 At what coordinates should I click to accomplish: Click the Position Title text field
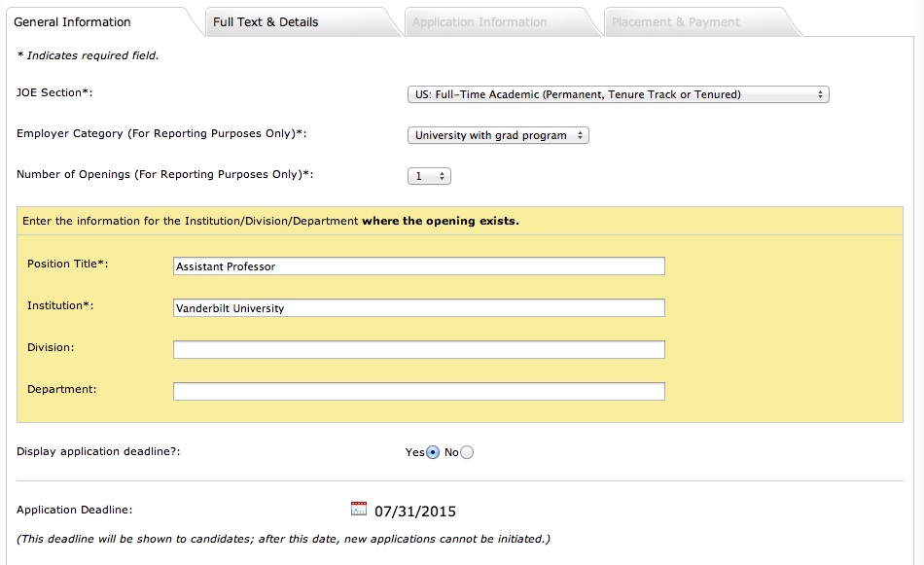point(418,266)
